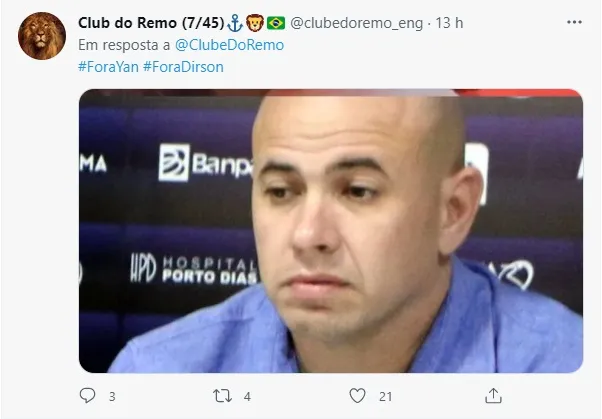Open the 13 h timestamp link
Image resolution: width=602 pixels, height=419 pixels.
(x=449, y=23)
